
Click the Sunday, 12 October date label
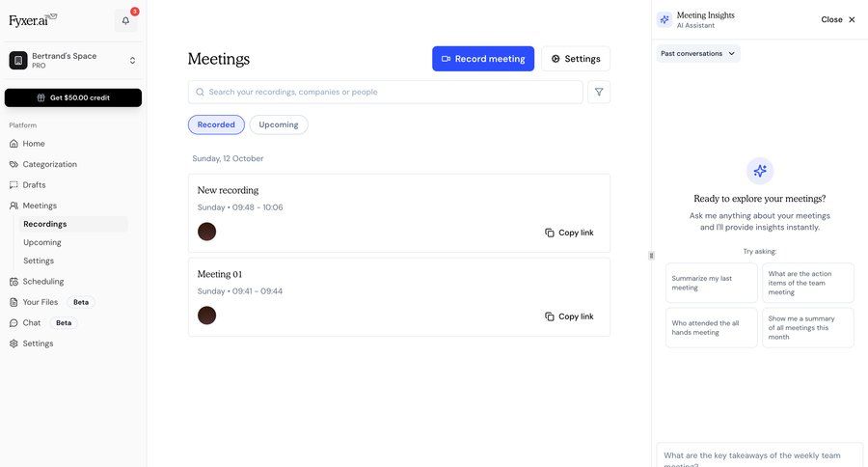click(228, 158)
